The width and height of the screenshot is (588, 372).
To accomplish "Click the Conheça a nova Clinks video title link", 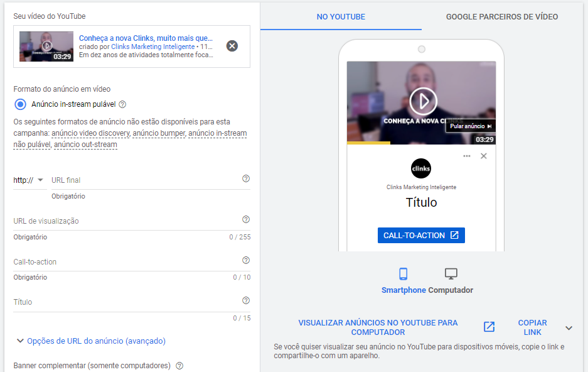I will click(146, 38).
